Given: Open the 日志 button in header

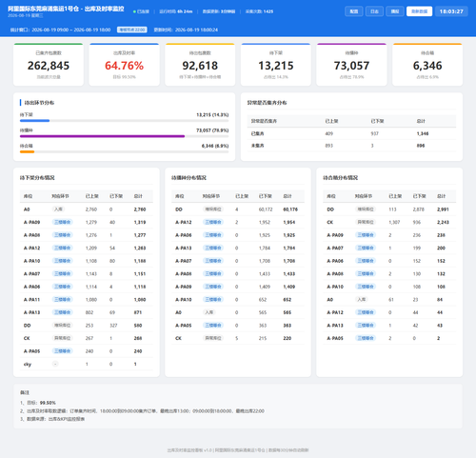Looking at the screenshot, I should (x=374, y=11).
